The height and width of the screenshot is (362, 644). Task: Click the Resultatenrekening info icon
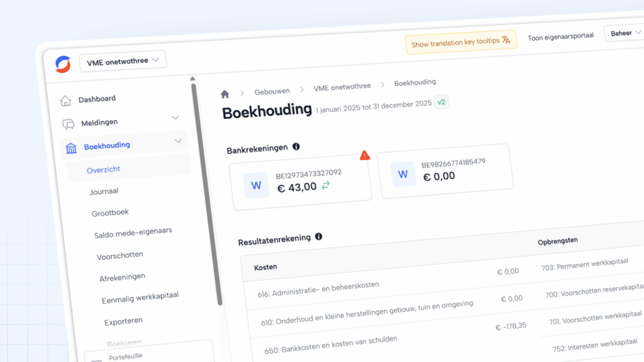tap(318, 236)
